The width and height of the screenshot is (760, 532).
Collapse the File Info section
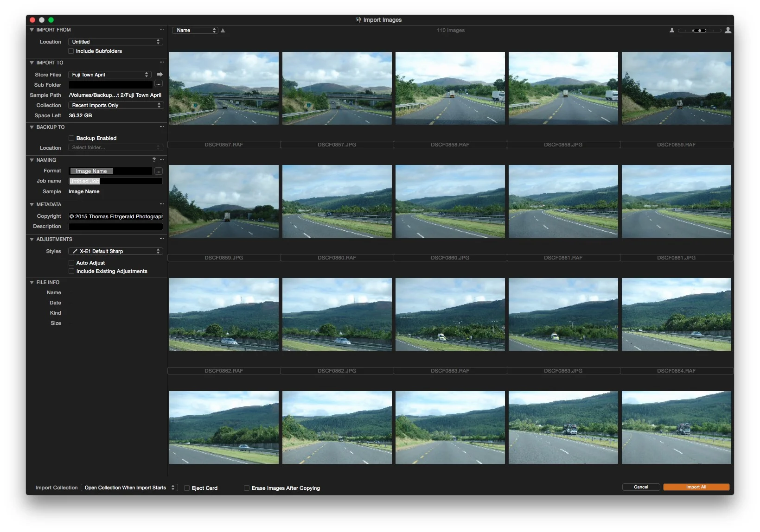coord(32,282)
